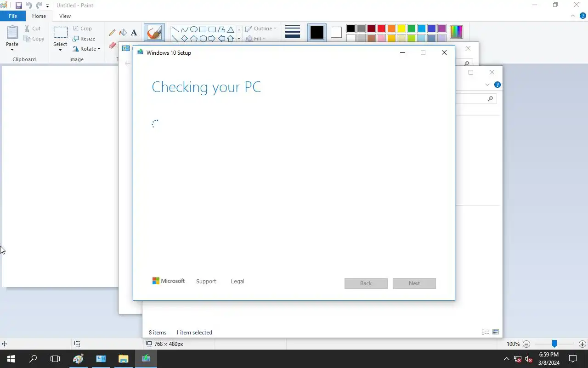This screenshot has width=588, height=368.
Task: Expand the File Explorer ribbon chevron
Action: [487, 85]
